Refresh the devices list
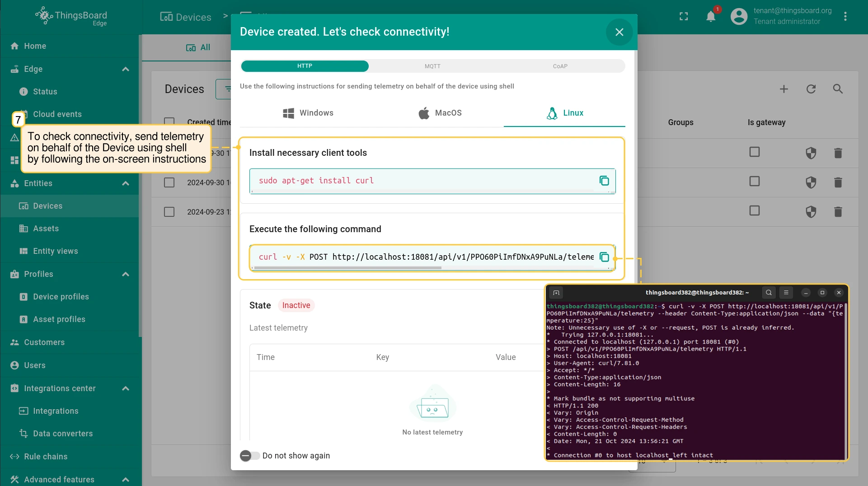This screenshot has height=486, width=868. pyautogui.click(x=811, y=89)
